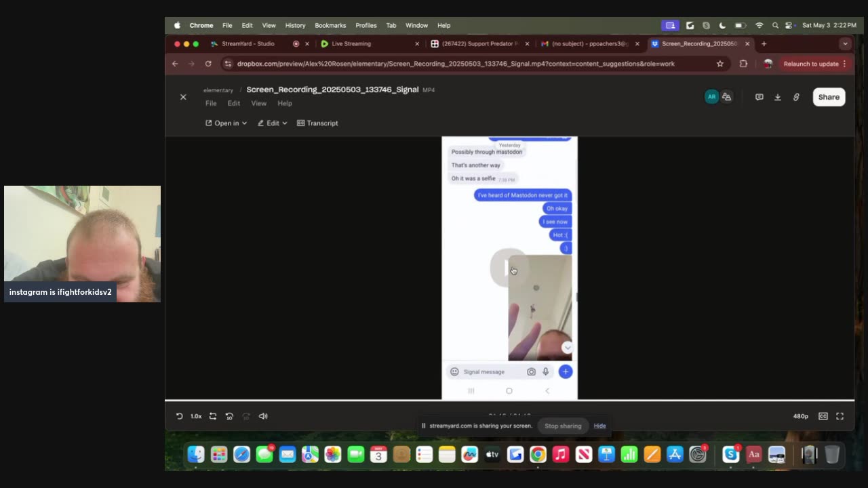The height and width of the screenshot is (488, 868).
Task: Open Music app from the dock
Action: tap(561, 454)
